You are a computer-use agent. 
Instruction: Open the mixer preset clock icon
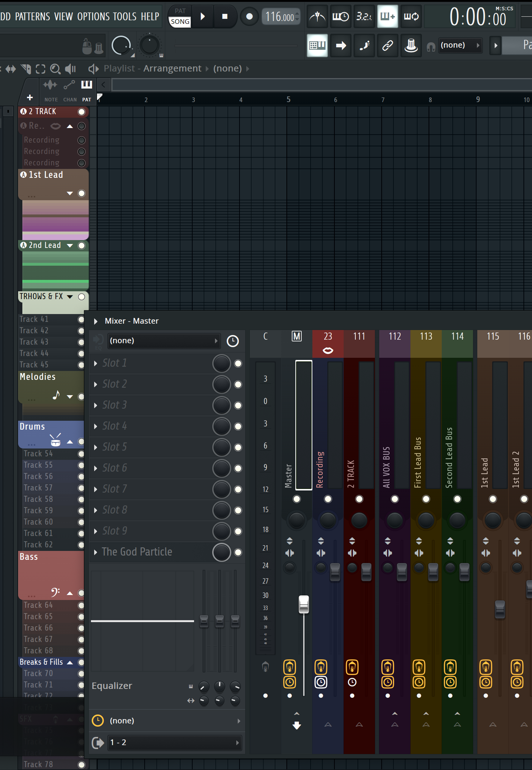click(233, 341)
